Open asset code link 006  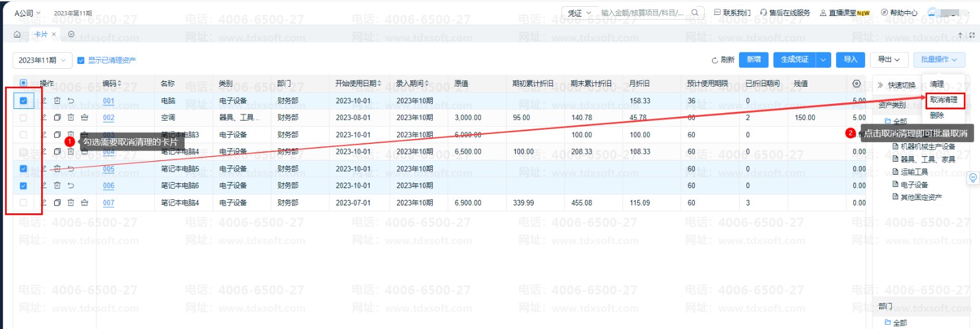[109, 186]
